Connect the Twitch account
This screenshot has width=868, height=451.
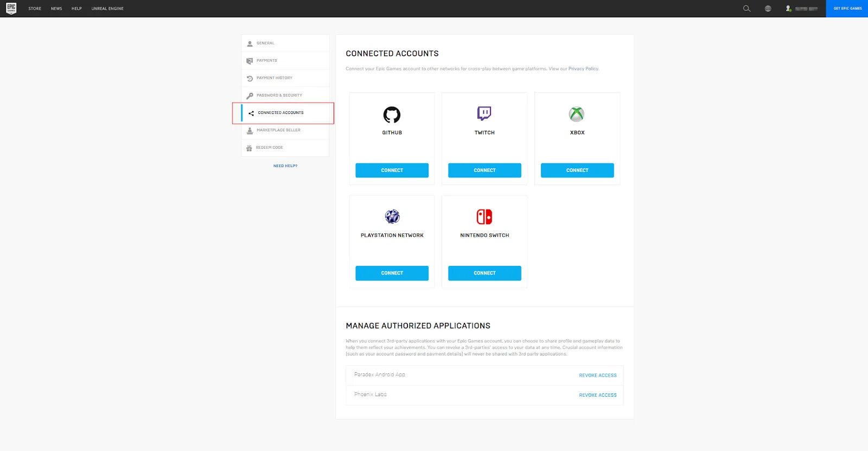click(484, 170)
